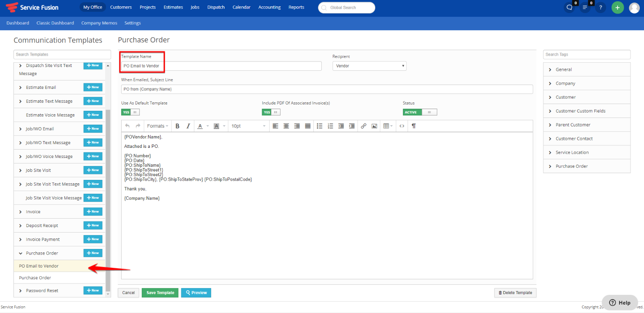Viewport: 644px width, 313px height.
Task: Go to the Company Memos tab
Action: point(99,23)
